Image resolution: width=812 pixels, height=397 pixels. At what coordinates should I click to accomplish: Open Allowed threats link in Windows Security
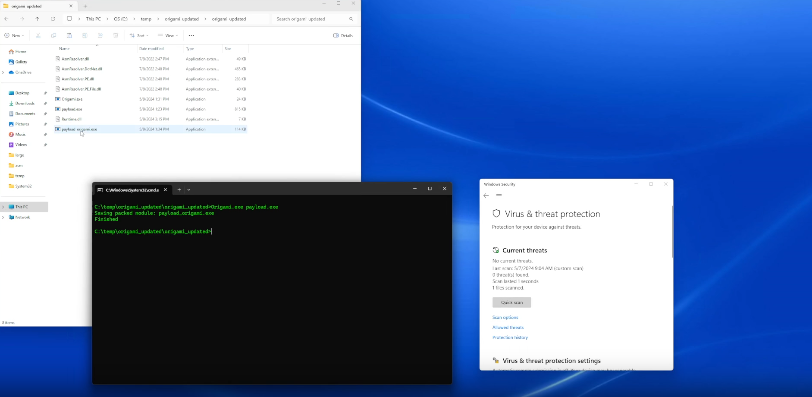(x=508, y=328)
